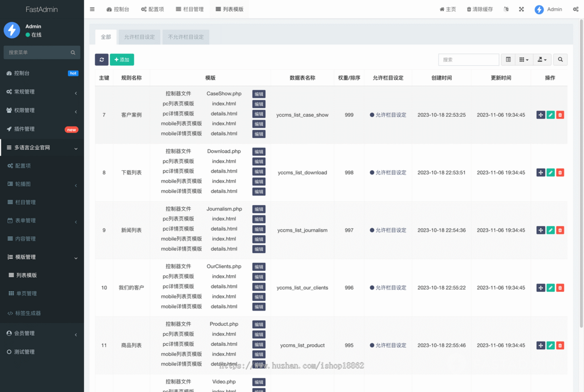Viewport: 584px width, 392px height.
Task: Enter fullscreen via the expand icon
Action: [521, 9]
